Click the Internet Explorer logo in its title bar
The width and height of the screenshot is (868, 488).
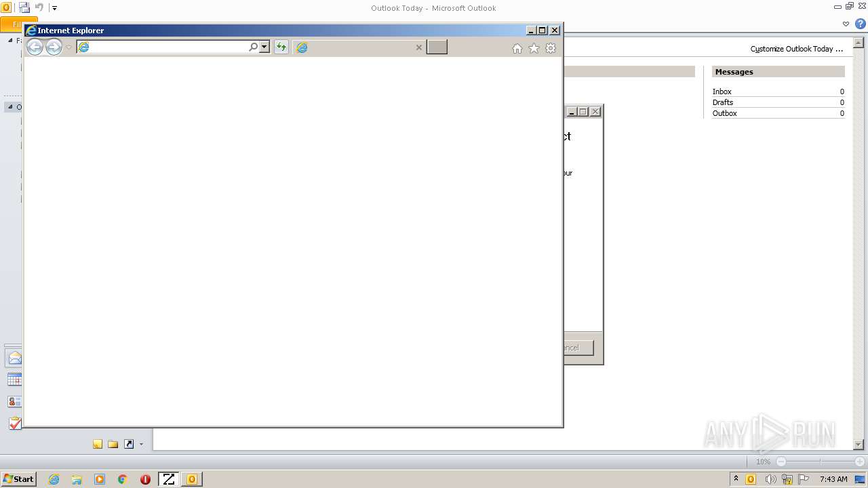pyautogui.click(x=31, y=30)
